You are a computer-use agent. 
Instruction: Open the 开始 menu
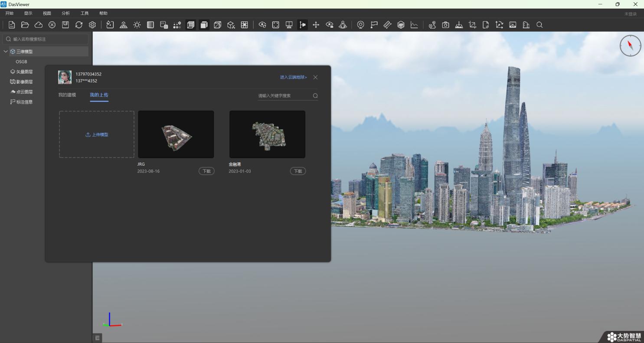(10, 13)
